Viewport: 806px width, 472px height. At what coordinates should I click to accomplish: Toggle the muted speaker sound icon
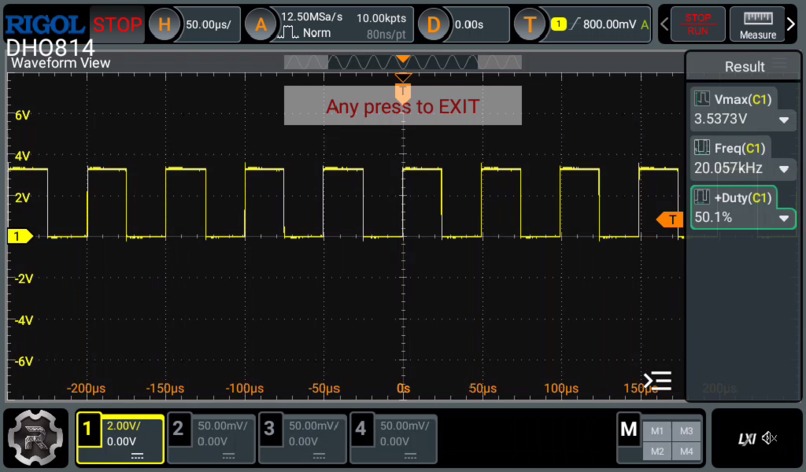[x=770, y=438]
